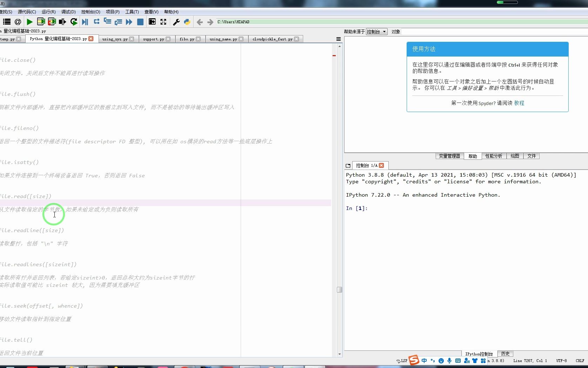The width and height of the screenshot is (588, 368).
Task: Open preferences wrench icon
Action: (176, 22)
